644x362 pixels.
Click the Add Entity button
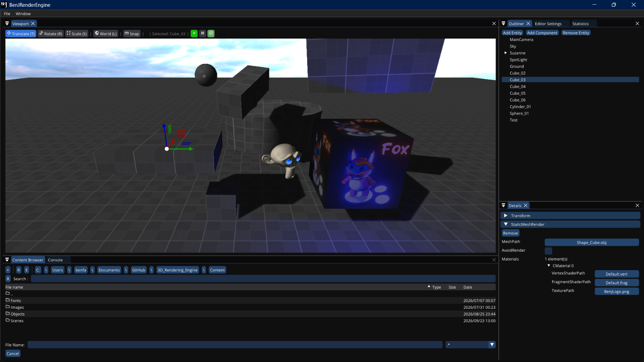tap(513, 33)
